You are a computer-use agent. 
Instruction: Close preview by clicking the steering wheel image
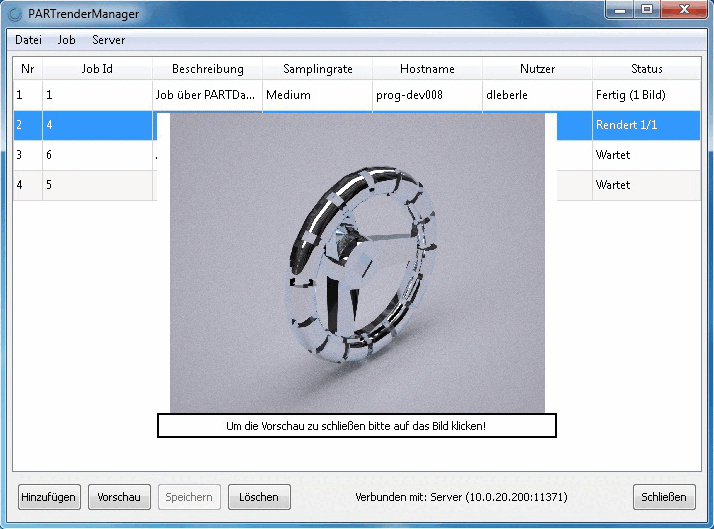[x=357, y=263]
